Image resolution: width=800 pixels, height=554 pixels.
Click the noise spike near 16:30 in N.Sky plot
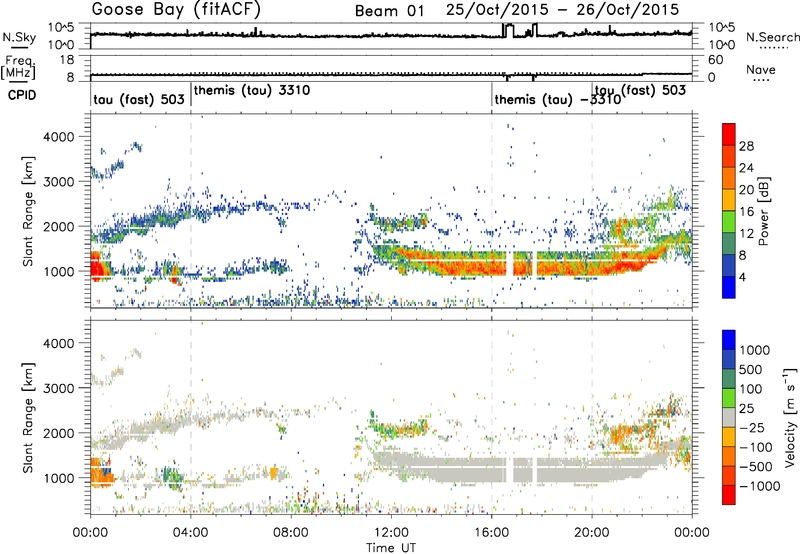pos(508,30)
